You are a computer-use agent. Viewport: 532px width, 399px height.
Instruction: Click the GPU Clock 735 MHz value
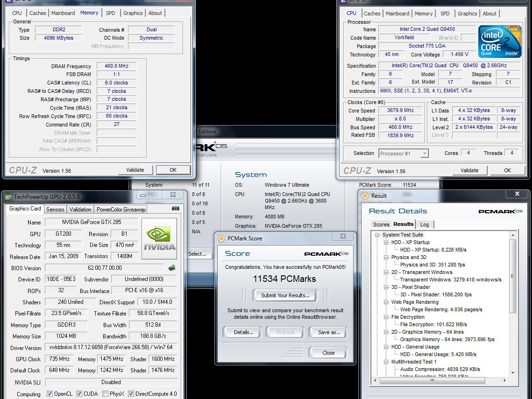59,359
